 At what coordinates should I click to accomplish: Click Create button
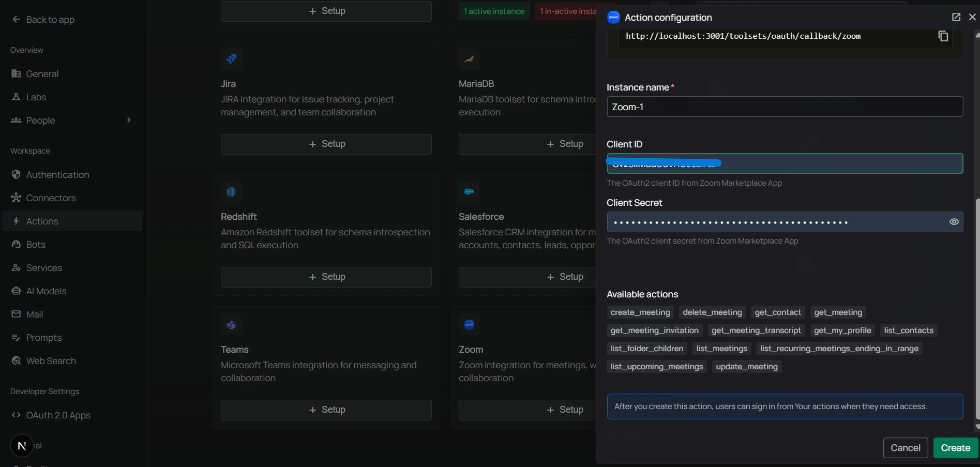pyautogui.click(x=955, y=448)
